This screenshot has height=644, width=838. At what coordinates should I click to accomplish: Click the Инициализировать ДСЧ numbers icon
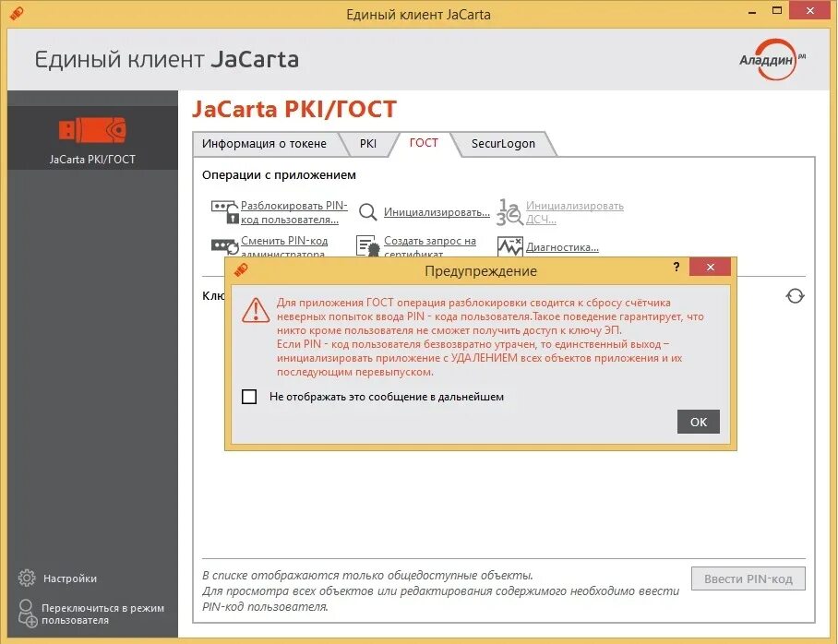coord(509,212)
